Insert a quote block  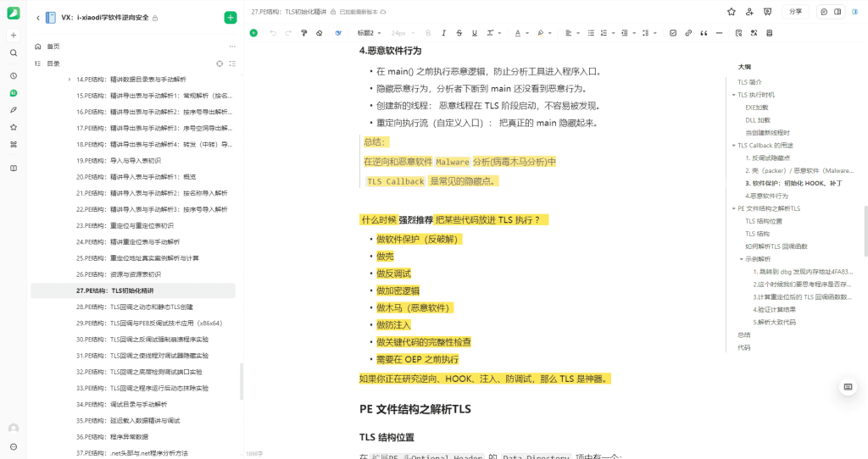tap(704, 33)
